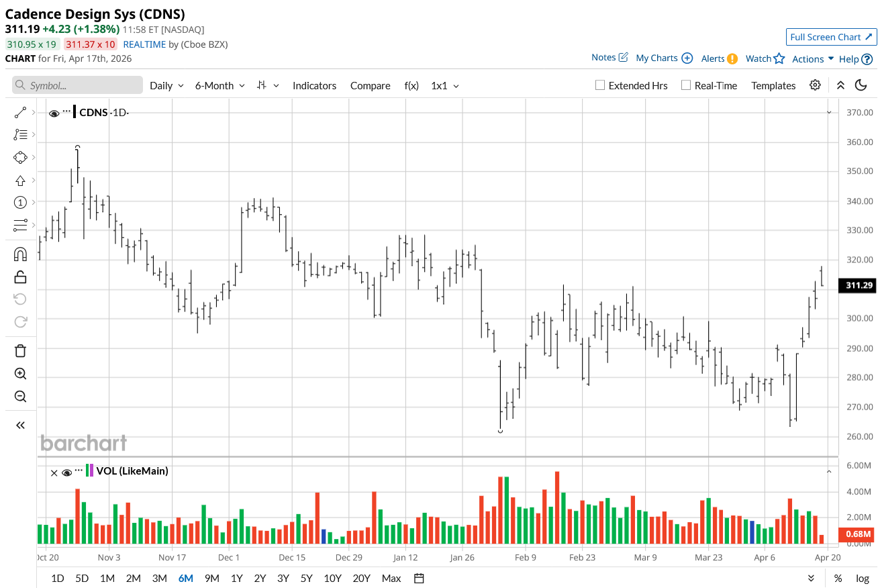Open chart settings gear icon
This screenshot has height=588, width=878.
pyautogui.click(x=815, y=85)
